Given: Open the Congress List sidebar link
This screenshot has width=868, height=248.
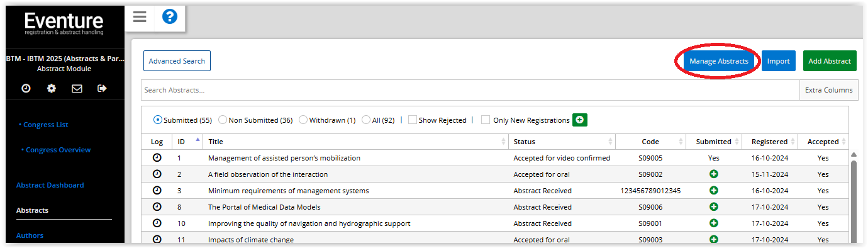Looking at the screenshot, I should (x=43, y=125).
